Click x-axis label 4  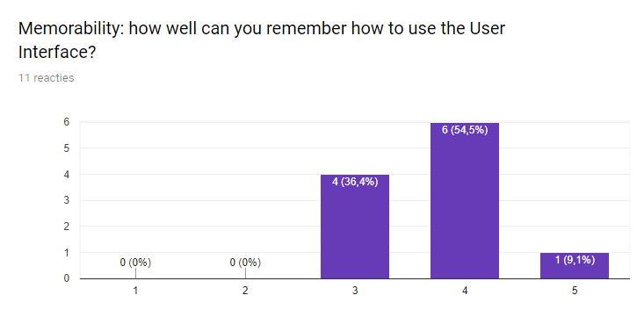point(465,291)
